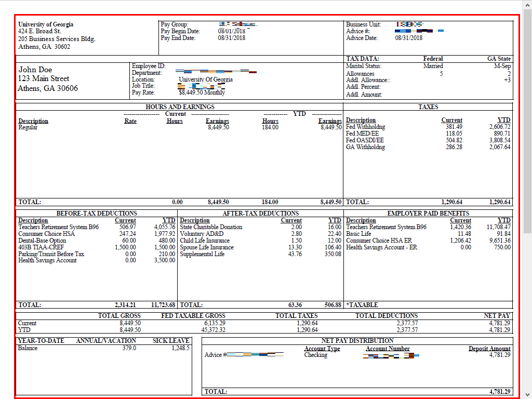Click the "NET PAY DISTRIBUTION" heading
Viewport: 532px width, 399px height.
357,341
